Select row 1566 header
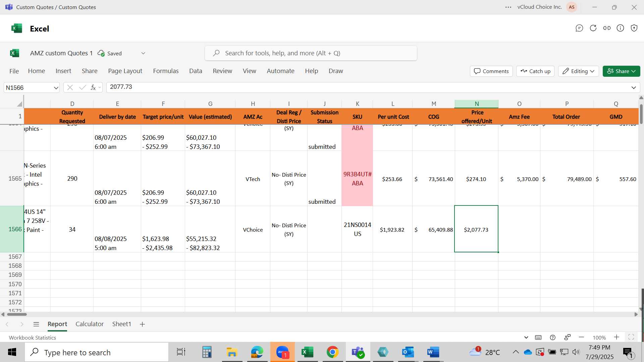This screenshot has width=644, height=362. pyautogui.click(x=12, y=229)
